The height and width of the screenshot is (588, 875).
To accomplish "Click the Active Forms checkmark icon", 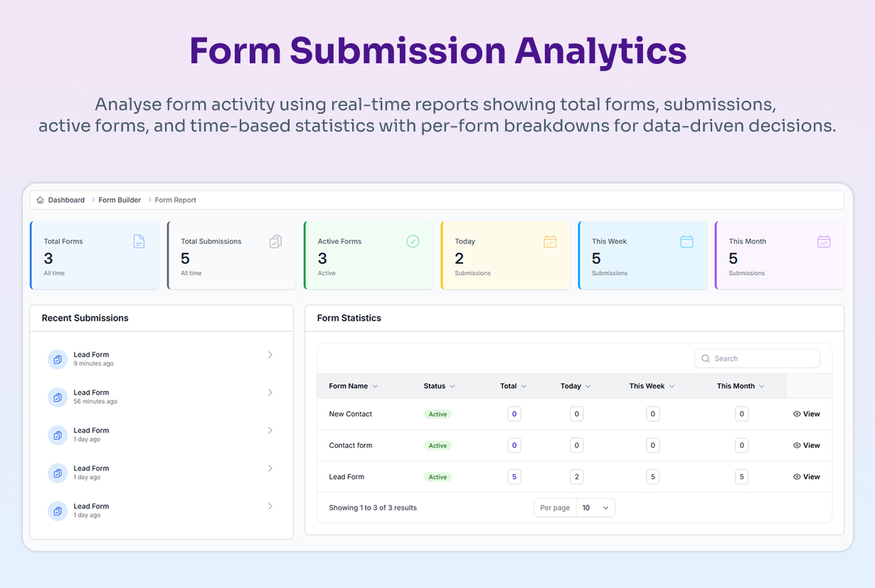I will pos(413,241).
